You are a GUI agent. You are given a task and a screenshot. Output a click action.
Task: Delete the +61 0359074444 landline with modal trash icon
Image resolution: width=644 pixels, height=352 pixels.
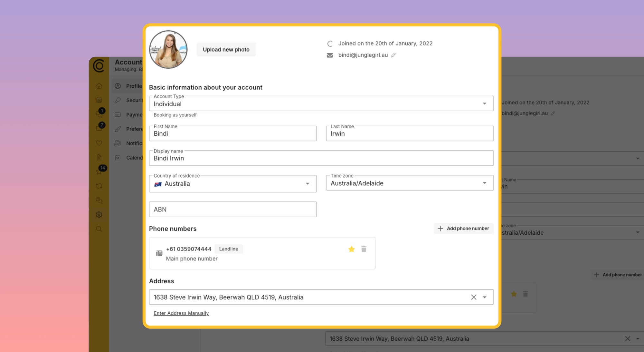[x=364, y=249]
